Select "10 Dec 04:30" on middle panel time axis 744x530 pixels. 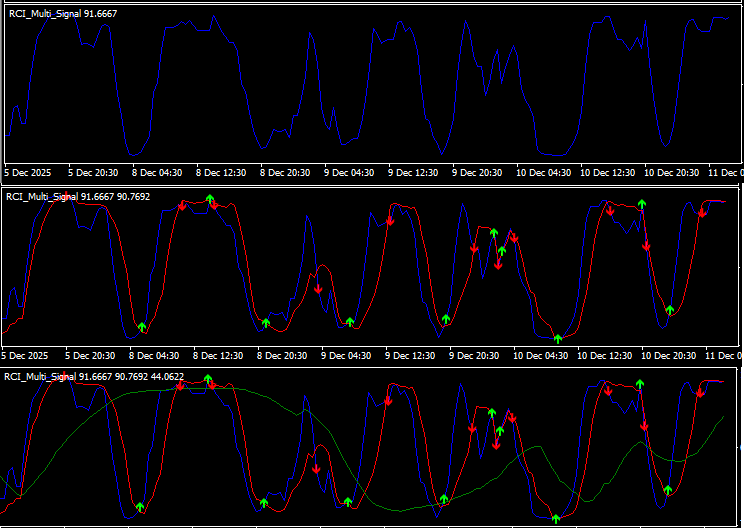click(x=541, y=355)
